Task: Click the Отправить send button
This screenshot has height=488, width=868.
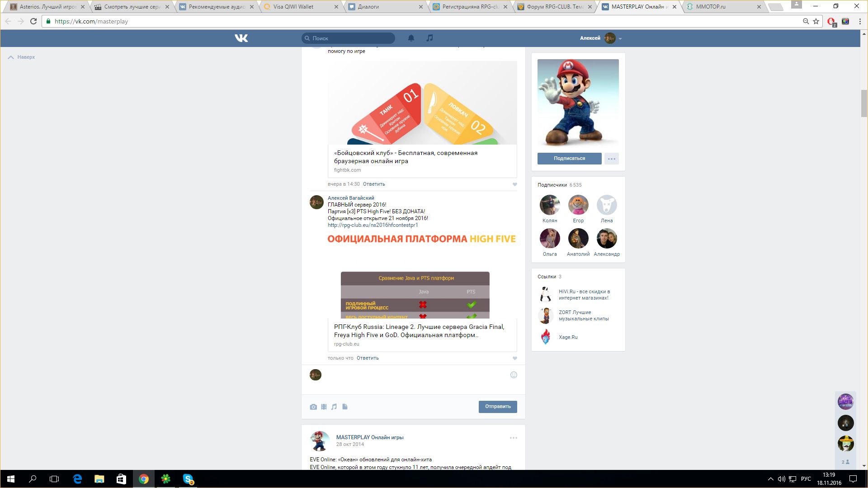Action: click(x=498, y=407)
